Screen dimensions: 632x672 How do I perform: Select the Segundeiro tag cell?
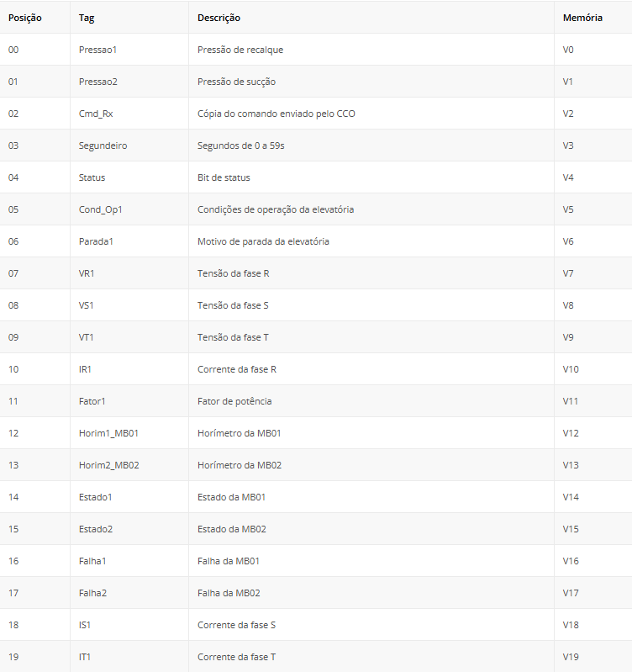(103, 146)
